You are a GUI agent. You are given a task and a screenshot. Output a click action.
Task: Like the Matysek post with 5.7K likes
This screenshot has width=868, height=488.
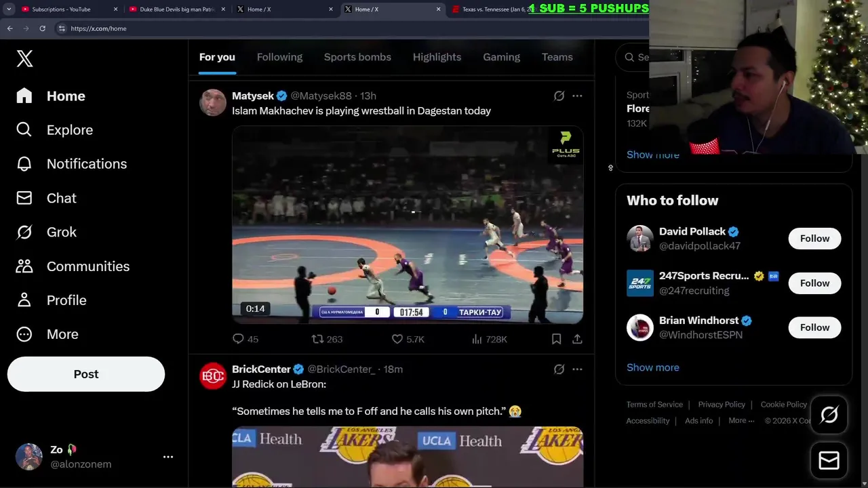[408, 339]
